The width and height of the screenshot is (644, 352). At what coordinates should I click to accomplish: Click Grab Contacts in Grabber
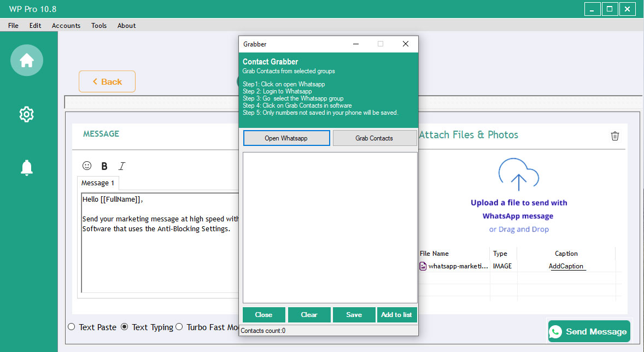click(374, 138)
